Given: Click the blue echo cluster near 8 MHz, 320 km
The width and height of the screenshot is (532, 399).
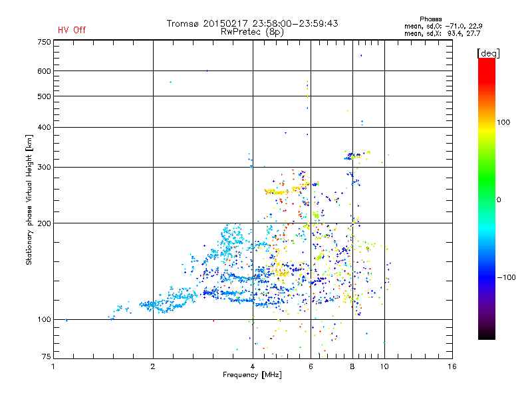Looking at the screenshot, I should (352, 156).
